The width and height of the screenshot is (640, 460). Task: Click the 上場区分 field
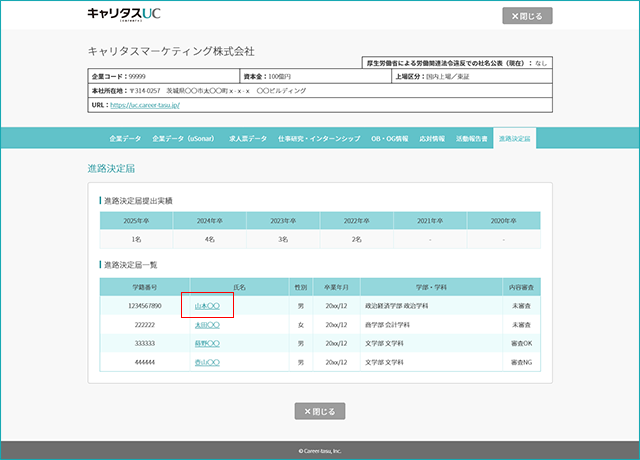click(472, 76)
